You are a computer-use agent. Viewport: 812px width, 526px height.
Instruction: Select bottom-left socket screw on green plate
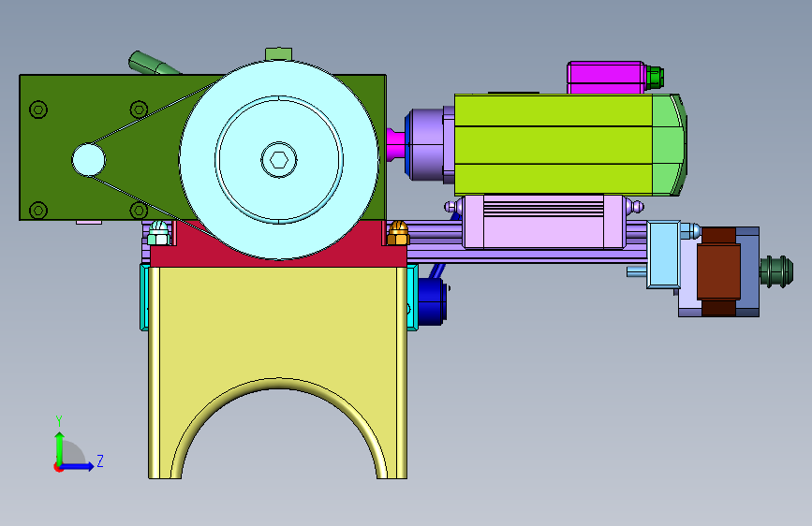[x=38, y=211]
